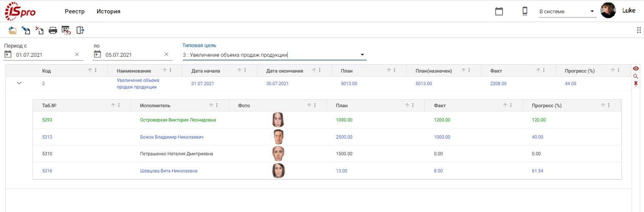The width and height of the screenshot is (644, 212).
Task: Open План(назначен) column options menu
Action: tap(469, 71)
